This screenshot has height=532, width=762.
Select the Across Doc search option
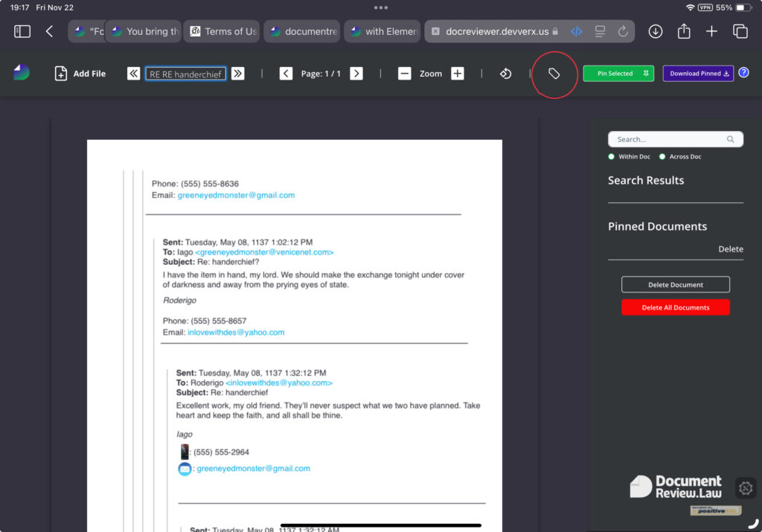(x=662, y=157)
